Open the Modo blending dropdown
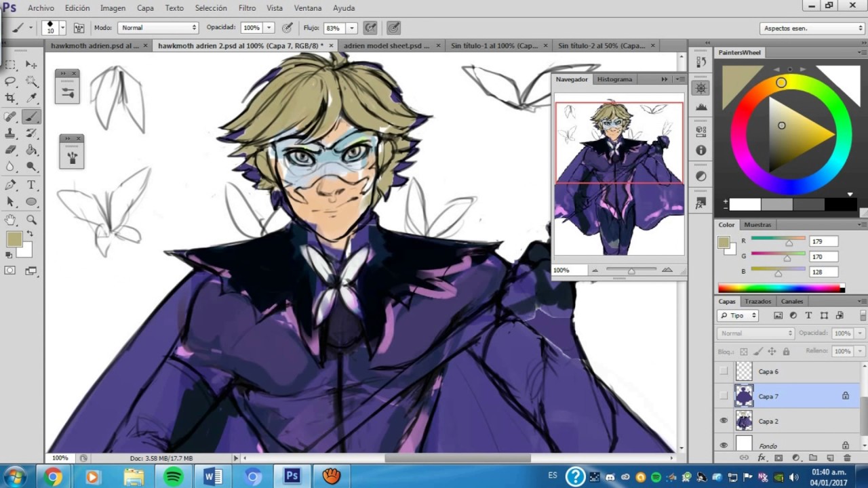 (x=158, y=28)
